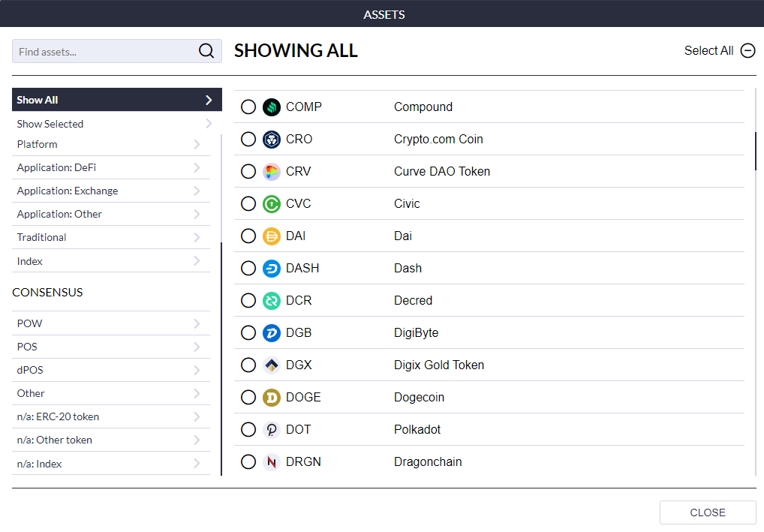Click the category sidebar scrollbar
The image size is (764, 532).
(221, 359)
